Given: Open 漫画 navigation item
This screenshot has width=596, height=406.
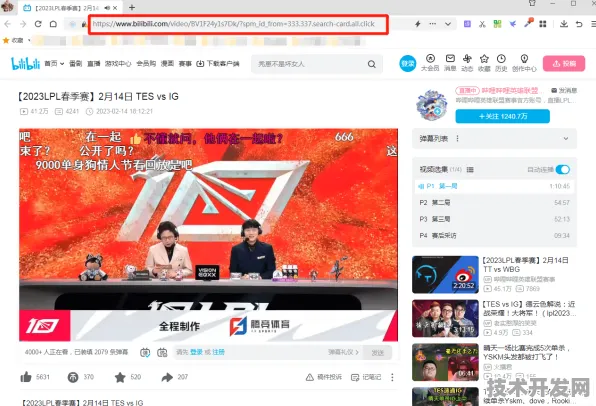Looking at the screenshot, I should click(167, 63).
